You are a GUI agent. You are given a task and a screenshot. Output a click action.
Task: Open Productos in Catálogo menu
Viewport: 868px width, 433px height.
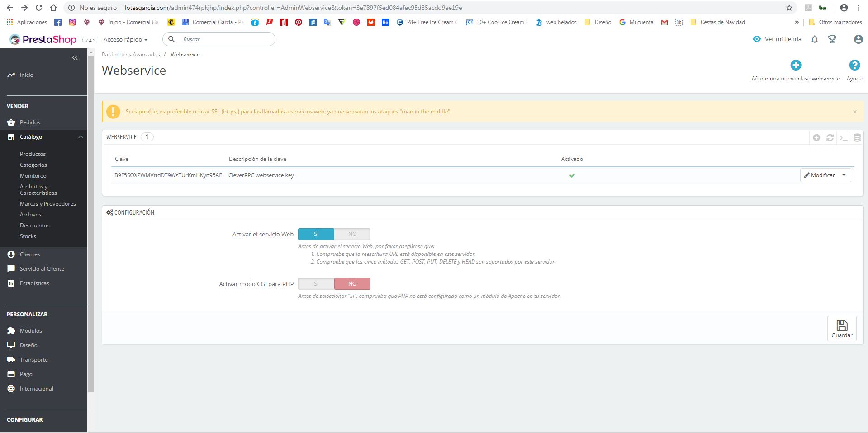click(33, 154)
